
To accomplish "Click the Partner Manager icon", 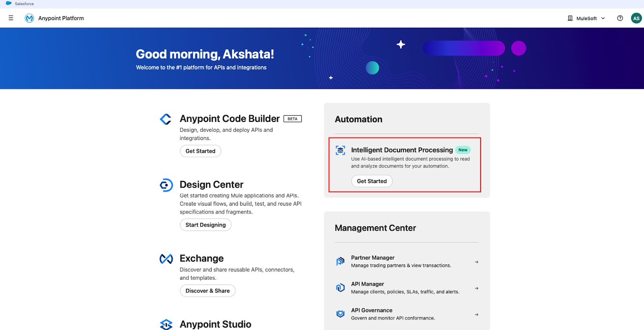I will tap(341, 262).
